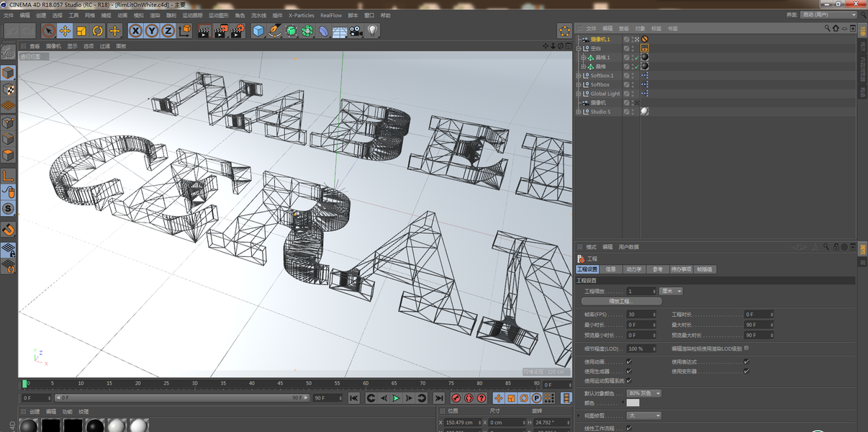Screen dimensions: 868x432
Task: Open X-Particles menu
Action: point(302,15)
